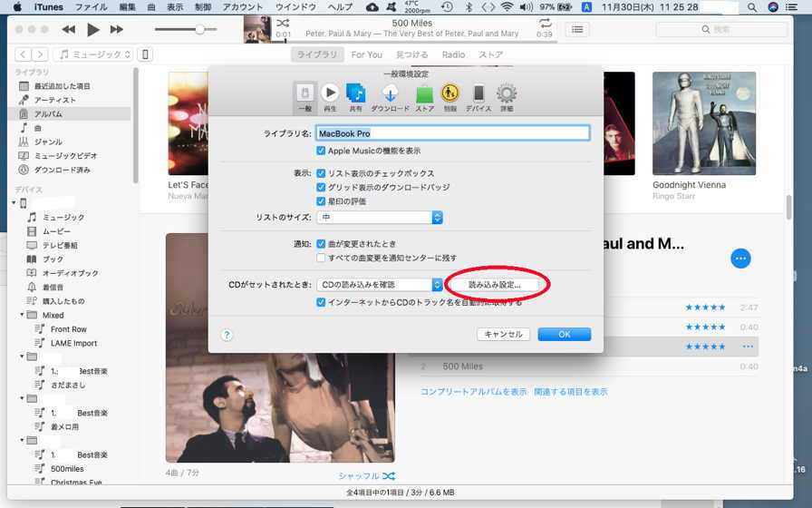The image size is (812, 508).
Task: Select the Goodnight Vienna album cover
Action: 704,123
